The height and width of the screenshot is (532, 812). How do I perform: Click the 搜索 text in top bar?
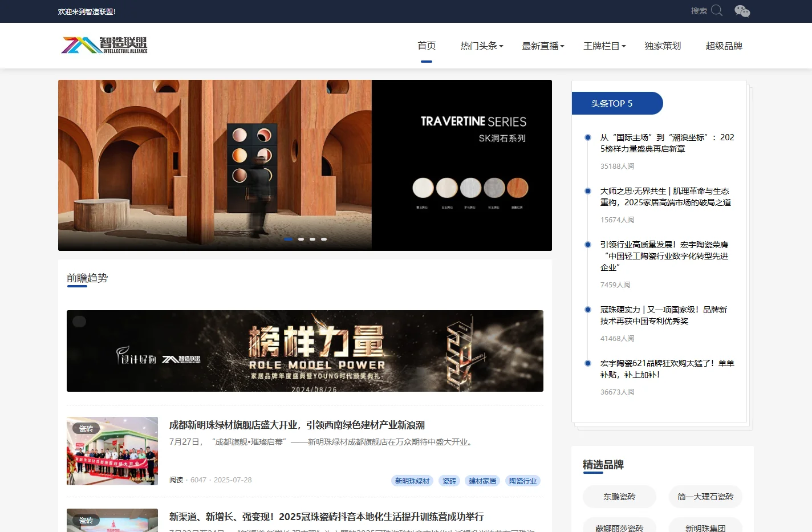699,11
